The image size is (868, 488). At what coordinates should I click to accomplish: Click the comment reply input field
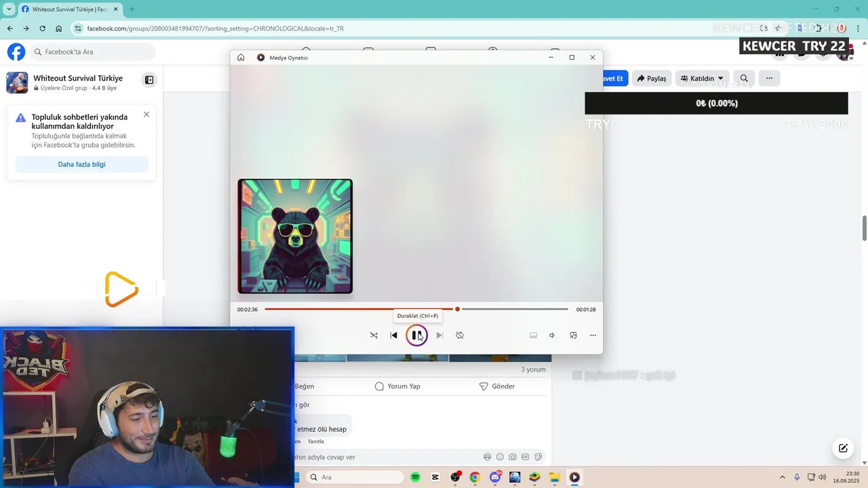tap(387, 457)
